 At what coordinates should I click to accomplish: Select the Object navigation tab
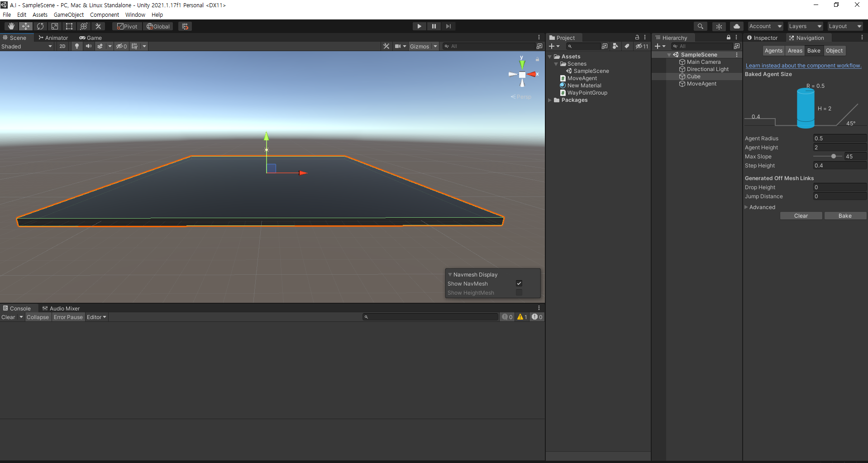[834, 51]
